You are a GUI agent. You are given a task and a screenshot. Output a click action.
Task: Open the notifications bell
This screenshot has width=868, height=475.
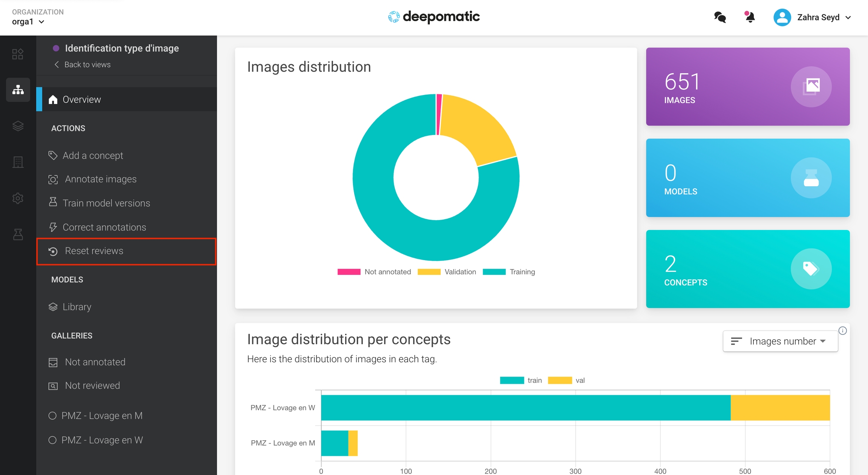click(749, 17)
